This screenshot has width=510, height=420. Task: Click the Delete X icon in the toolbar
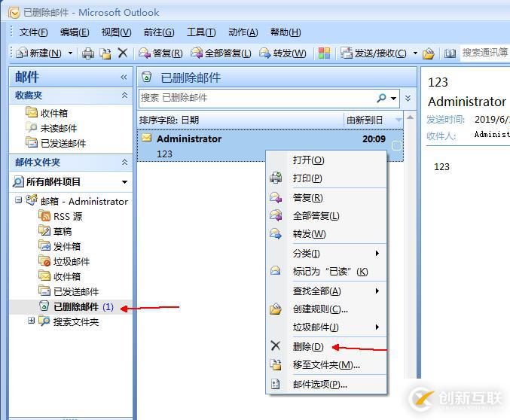click(x=123, y=53)
